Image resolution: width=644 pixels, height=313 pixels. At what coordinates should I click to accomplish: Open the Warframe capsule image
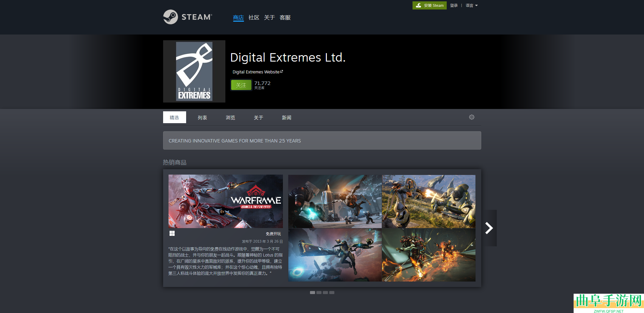[x=226, y=201]
